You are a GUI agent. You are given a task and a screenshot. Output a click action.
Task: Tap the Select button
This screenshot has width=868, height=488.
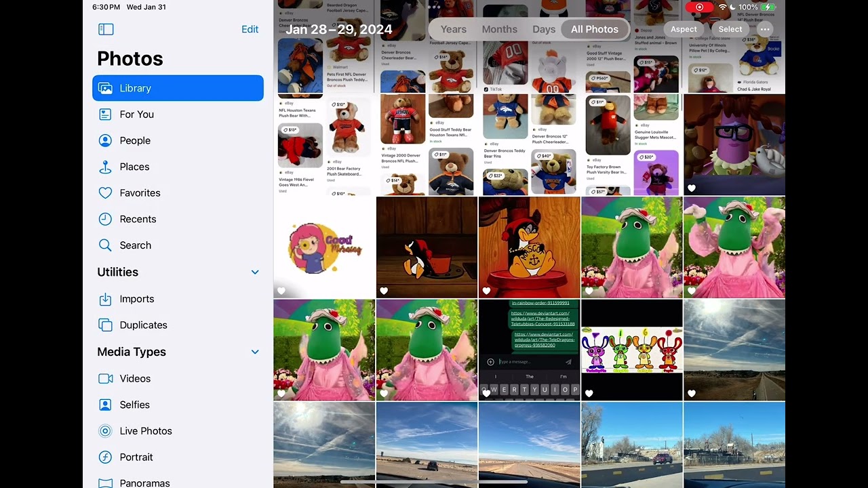(x=730, y=29)
